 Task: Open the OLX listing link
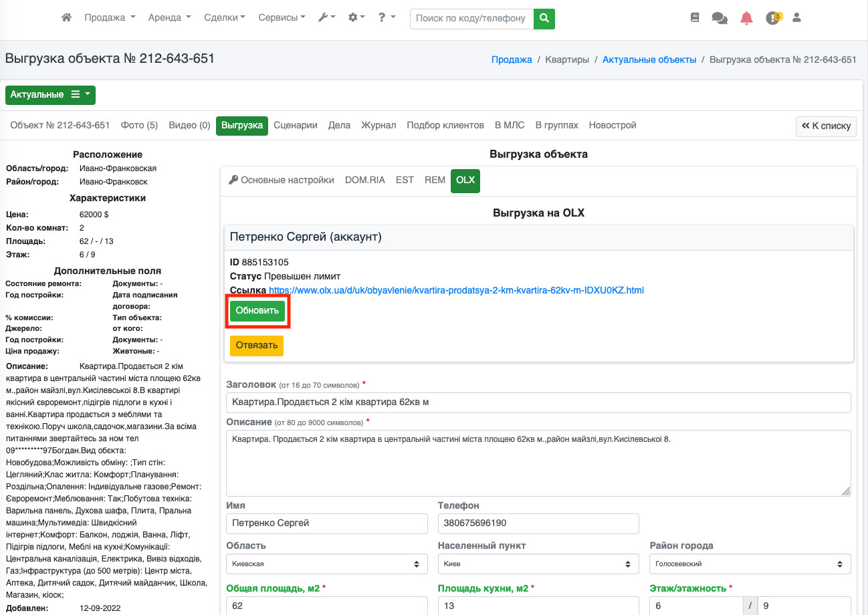456,290
